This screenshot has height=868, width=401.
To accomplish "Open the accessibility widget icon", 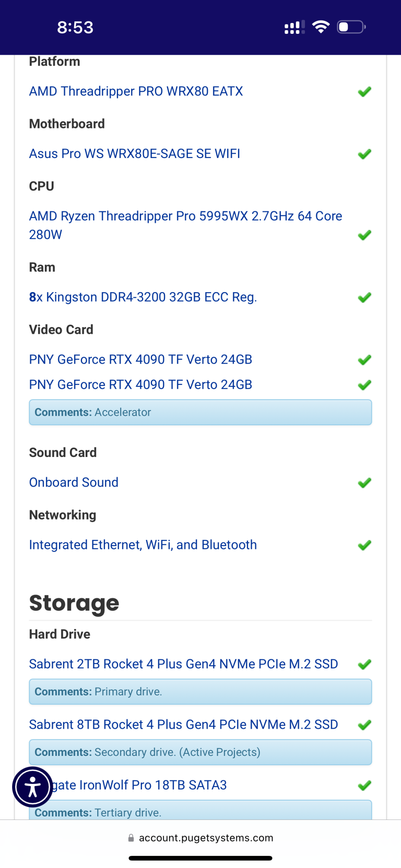I will (x=33, y=787).
